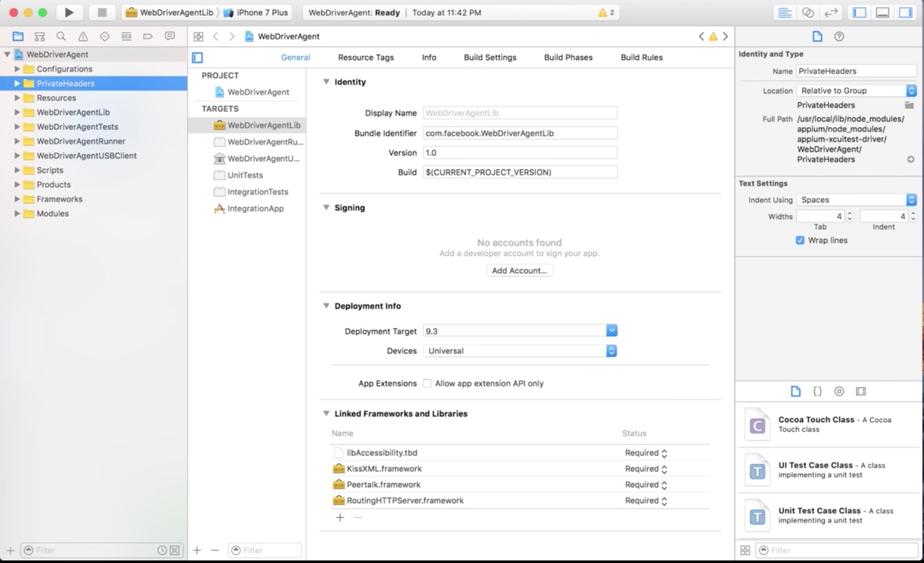This screenshot has height=563, width=924.
Task: Toggle the debug area pane
Action: (883, 12)
